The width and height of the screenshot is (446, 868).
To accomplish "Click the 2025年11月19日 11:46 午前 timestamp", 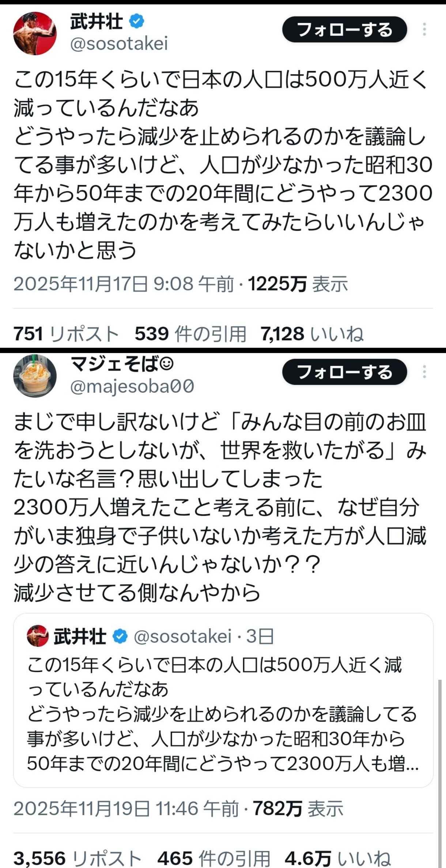I will pyautogui.click(x=126, y=808).
